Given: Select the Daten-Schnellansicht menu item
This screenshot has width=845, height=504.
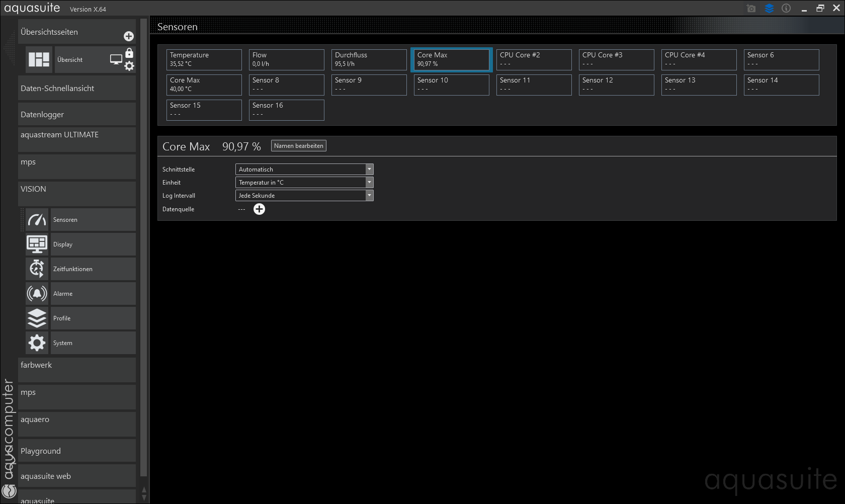Looking at the screenshot, I should click(x=76, y=89).
